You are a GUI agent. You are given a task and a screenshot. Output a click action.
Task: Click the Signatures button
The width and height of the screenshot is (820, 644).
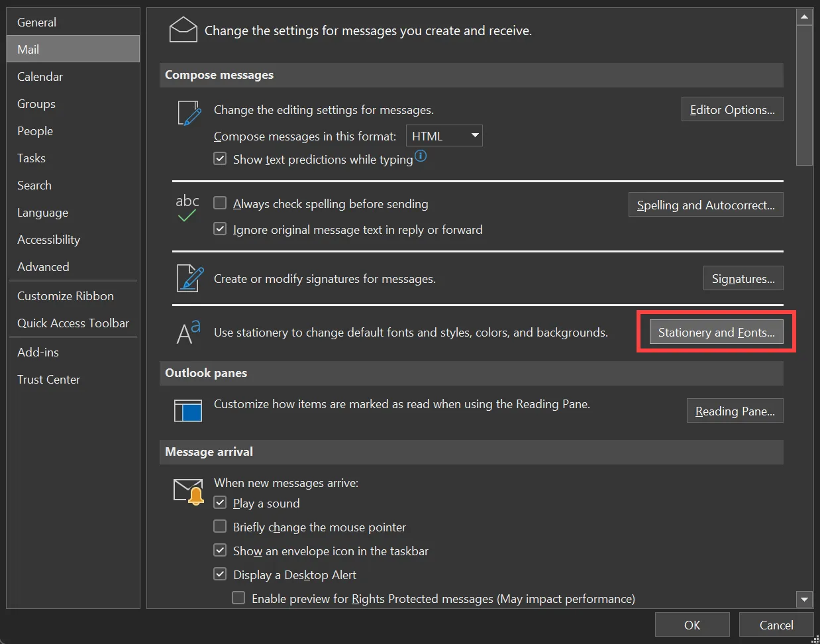[x=743, y=278]
